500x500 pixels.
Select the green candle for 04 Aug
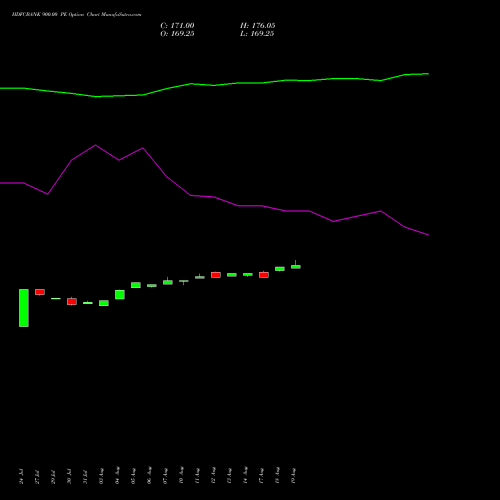(120, 294)
